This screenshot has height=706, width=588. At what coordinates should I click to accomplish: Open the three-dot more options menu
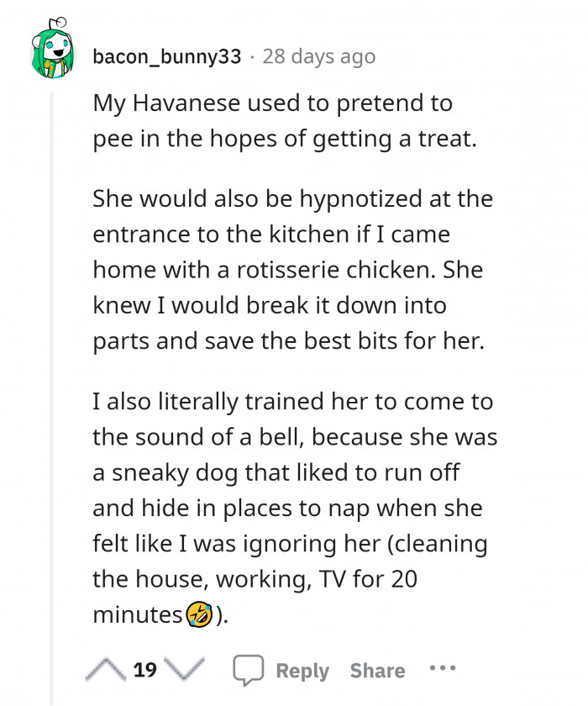442,670
